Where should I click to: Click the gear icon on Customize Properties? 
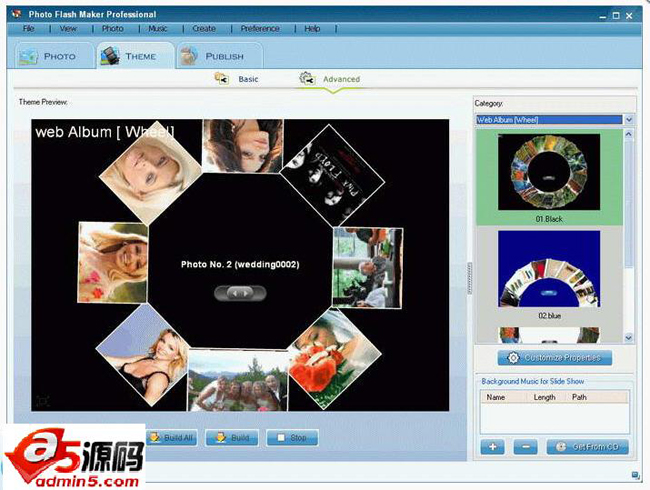[513, 357]
